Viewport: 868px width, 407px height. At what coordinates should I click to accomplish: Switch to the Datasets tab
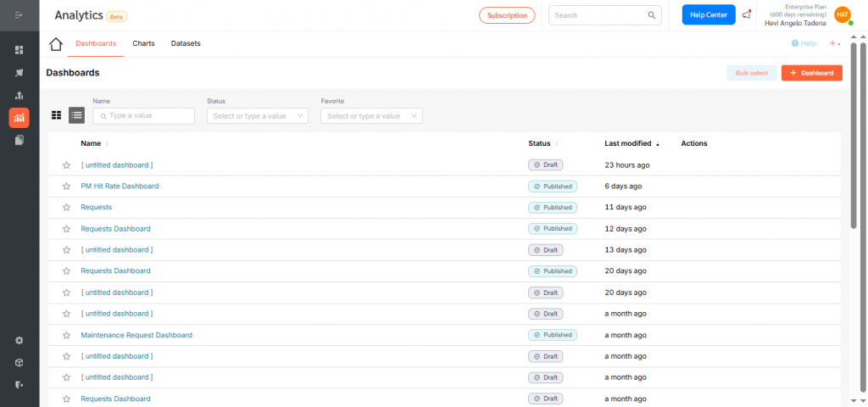coord(186,43)
